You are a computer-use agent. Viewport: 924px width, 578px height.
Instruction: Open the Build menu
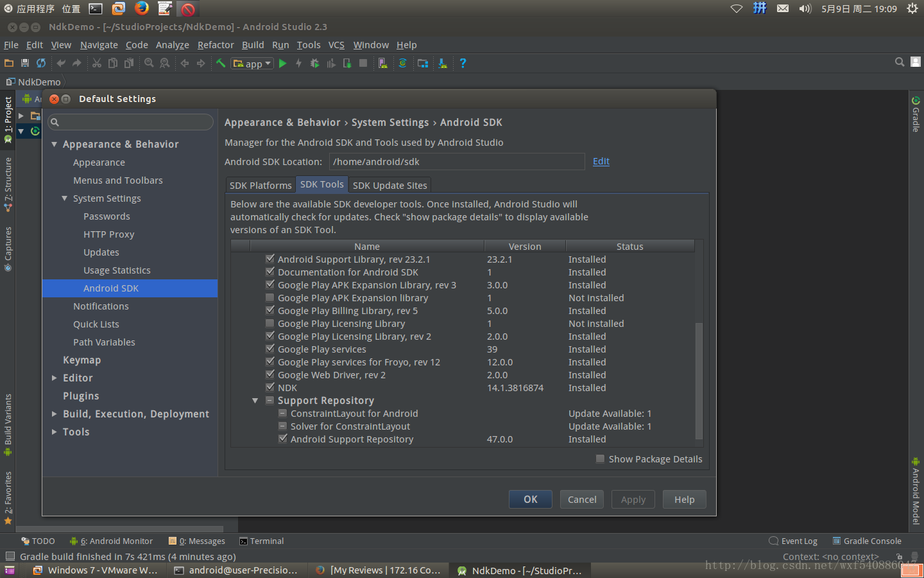coord(253,45)
